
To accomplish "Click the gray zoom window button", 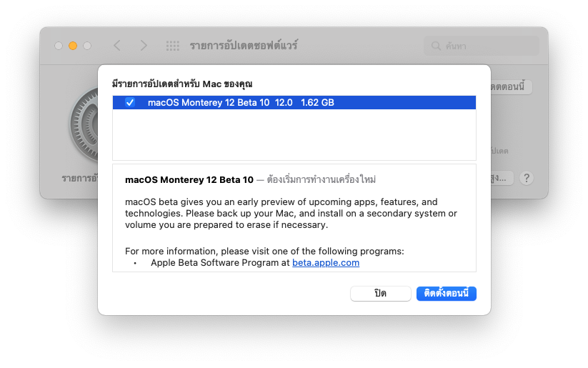I will coord(87,46).
